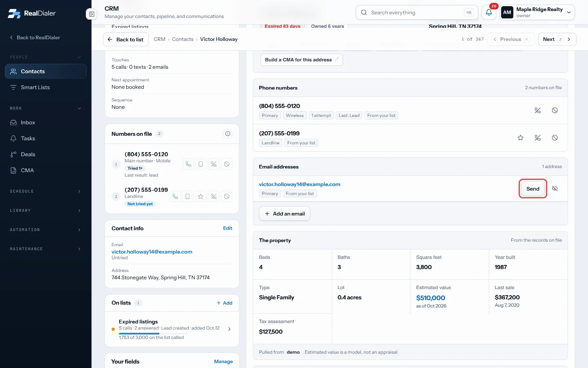Click Add an email button
The width and height of the screenshot is (588, 368).
click(x=285, y=213)
